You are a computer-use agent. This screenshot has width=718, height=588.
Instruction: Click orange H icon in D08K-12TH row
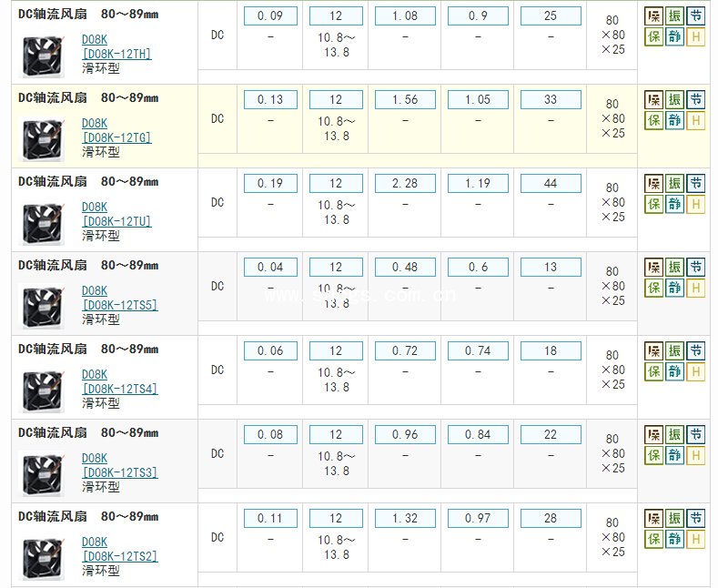(695, 36)
